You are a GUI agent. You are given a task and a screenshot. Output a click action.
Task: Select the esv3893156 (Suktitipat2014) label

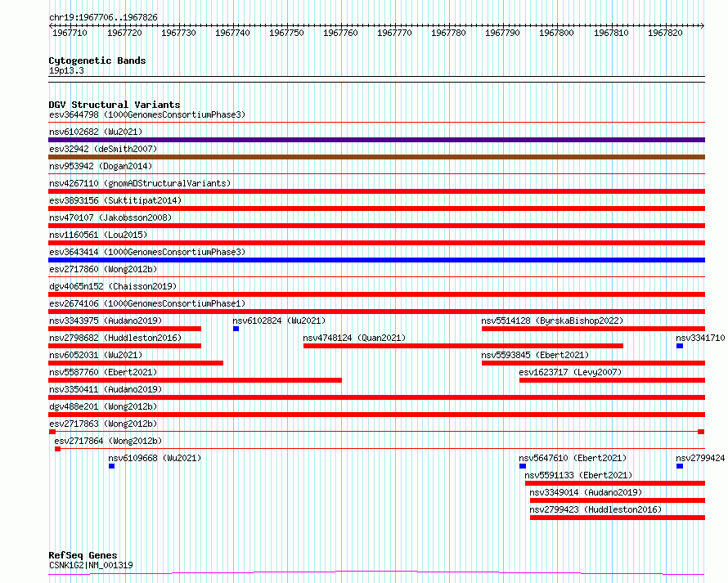(115, 200)
